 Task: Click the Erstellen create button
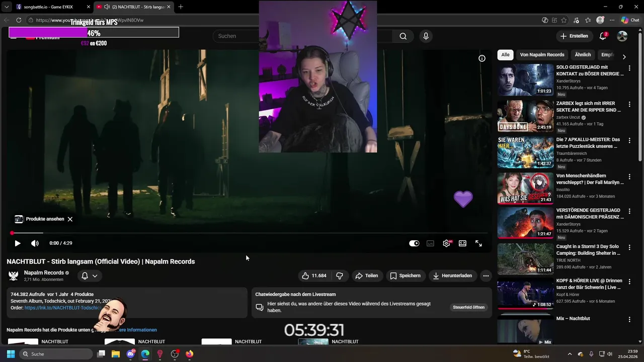tap(574, 36)
